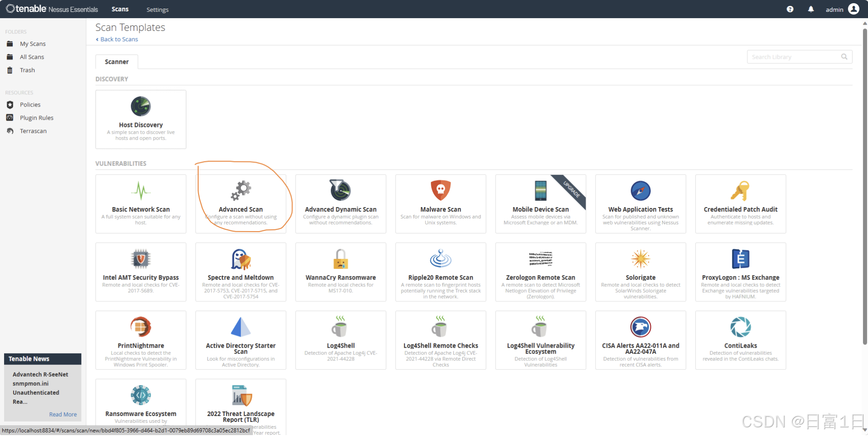This screenshot has width=868, height=436.
Task: Click the Tenable News panel header
Action: pos(43,359)
